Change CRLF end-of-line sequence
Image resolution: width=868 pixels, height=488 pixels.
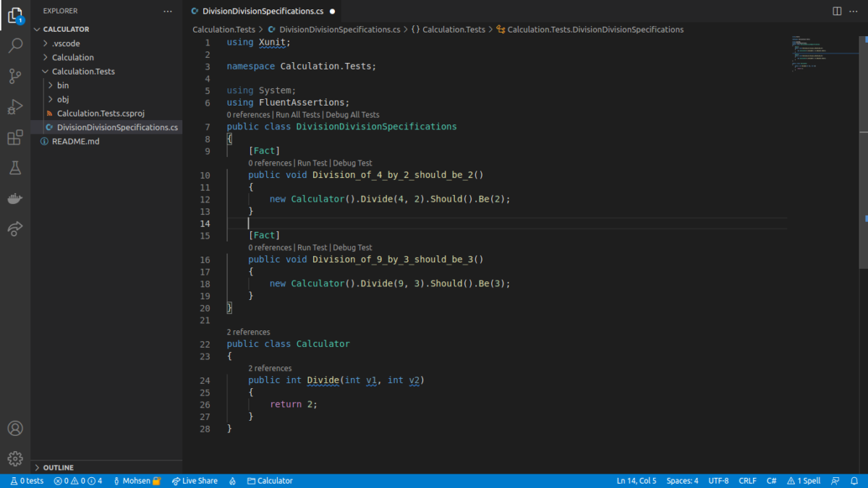pos(747,481)
